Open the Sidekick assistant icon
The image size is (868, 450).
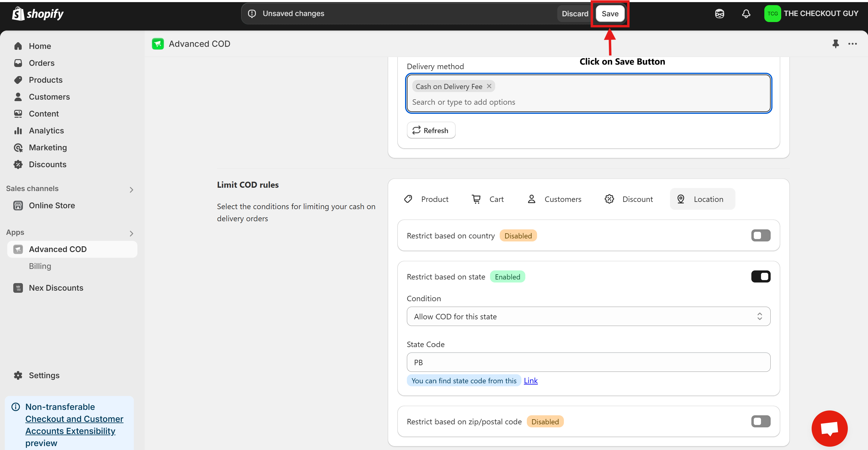coord(719,14)
